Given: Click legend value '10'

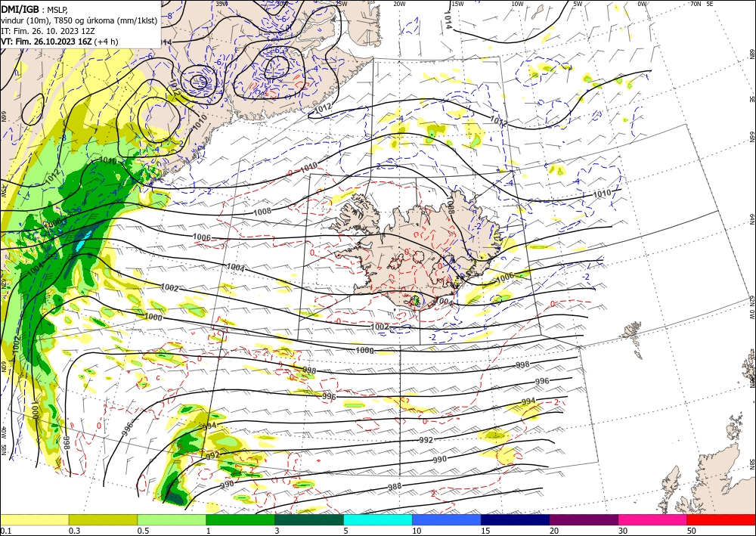Looking at the screenshot, I should click(x=417, y=531).
